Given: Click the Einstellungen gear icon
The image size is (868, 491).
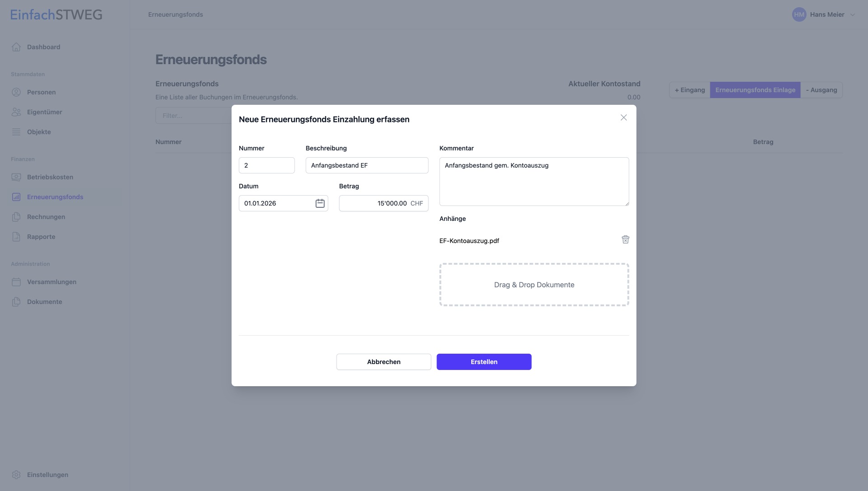Looking at the screenshot, I should (16, 475).
